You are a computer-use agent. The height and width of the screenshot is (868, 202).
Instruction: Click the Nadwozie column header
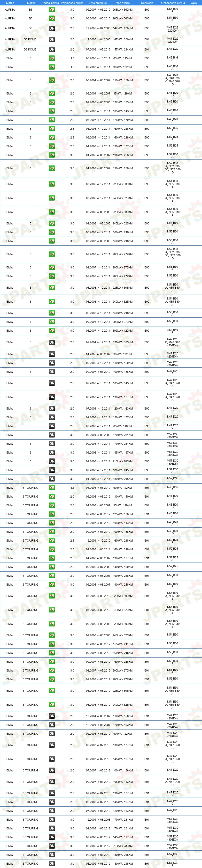(x=147, y=3)
